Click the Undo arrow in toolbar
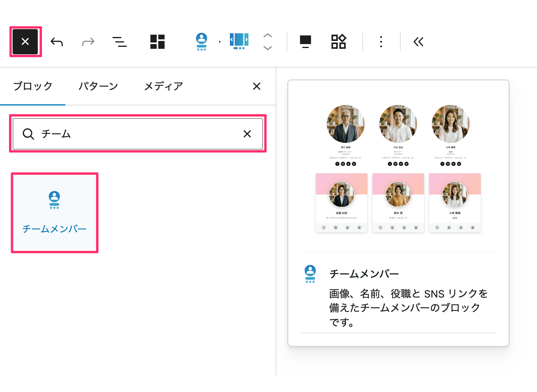This screenshot has width=537, height=392. click(57, 42)
